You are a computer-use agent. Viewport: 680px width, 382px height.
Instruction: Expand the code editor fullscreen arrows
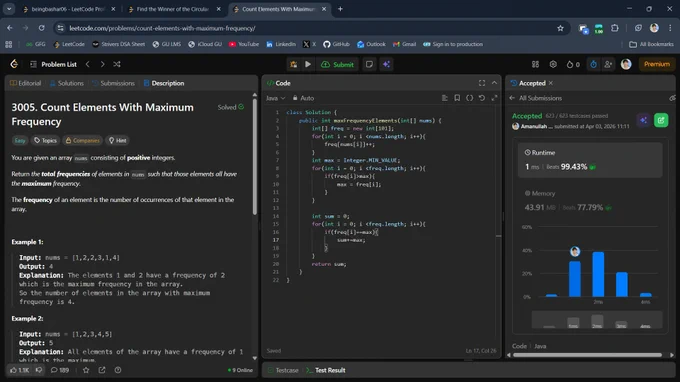(x=494, y=98)
